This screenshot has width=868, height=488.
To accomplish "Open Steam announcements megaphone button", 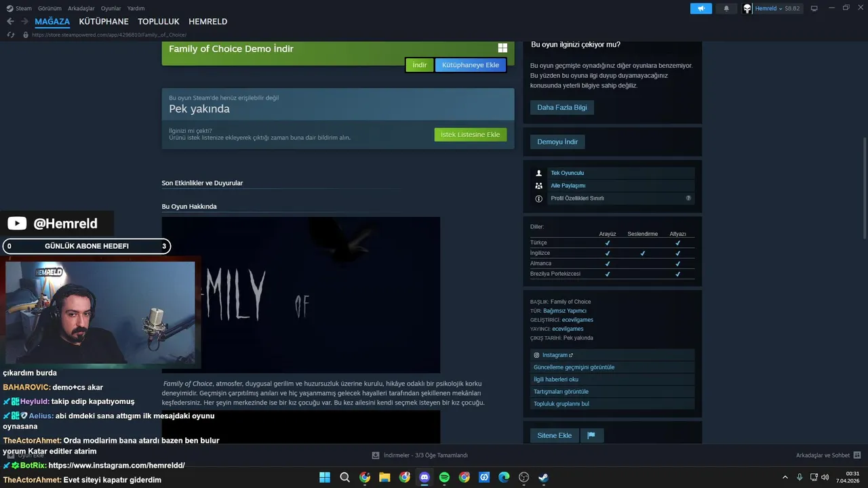I will pos(701,8).
